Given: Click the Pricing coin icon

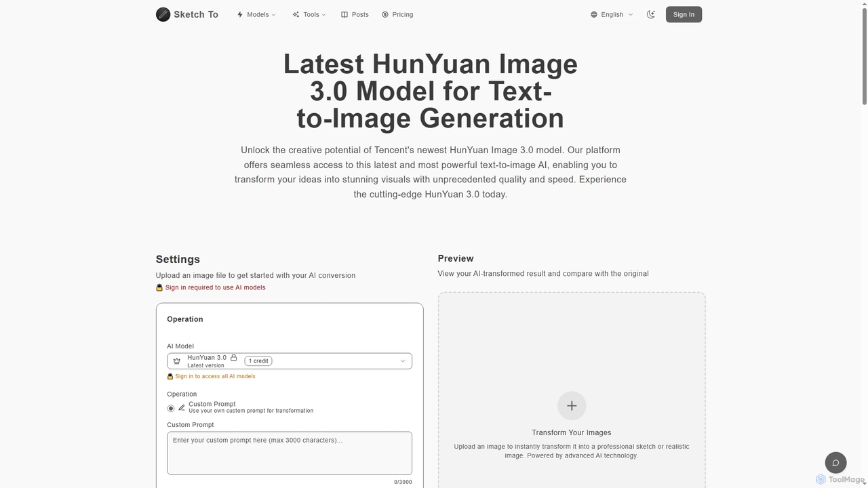Looking at the screenshot, I should pos(385,14).
